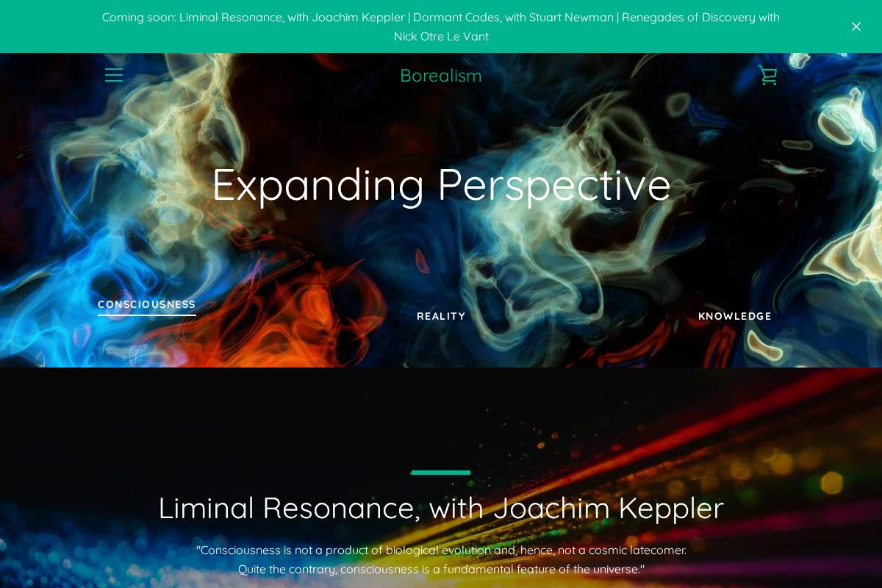Click the cart basket outline icon

768,75
